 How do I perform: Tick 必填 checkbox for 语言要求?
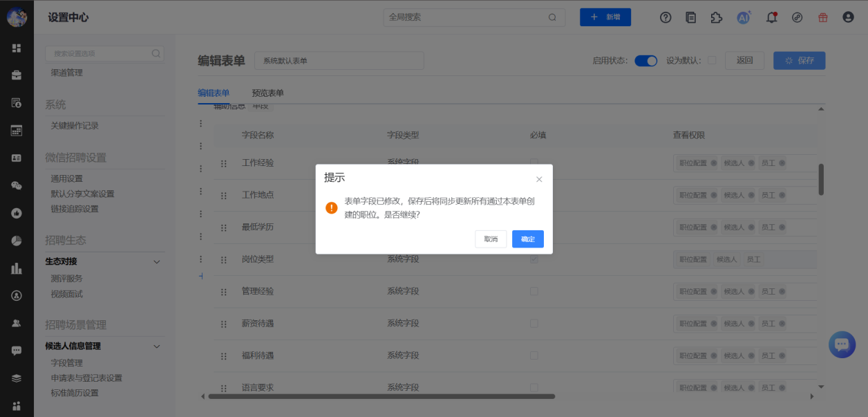coord(534,387)
